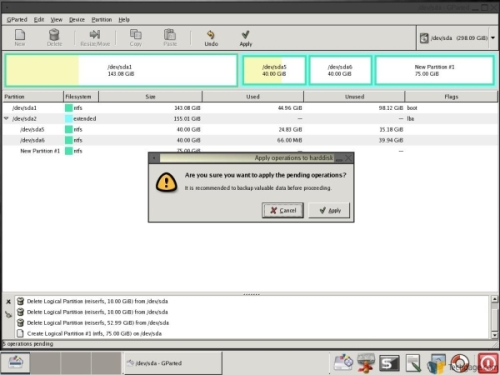The image size is (500, 375).
Task: Click the lba flag of /dev/sda2
Action: 410,119
